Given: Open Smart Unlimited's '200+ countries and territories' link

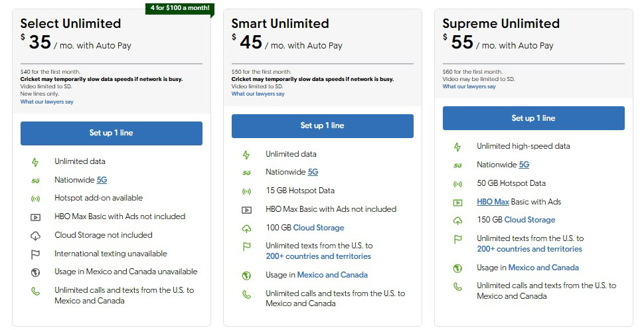Looking at the screenshot, I should [318, 256].
